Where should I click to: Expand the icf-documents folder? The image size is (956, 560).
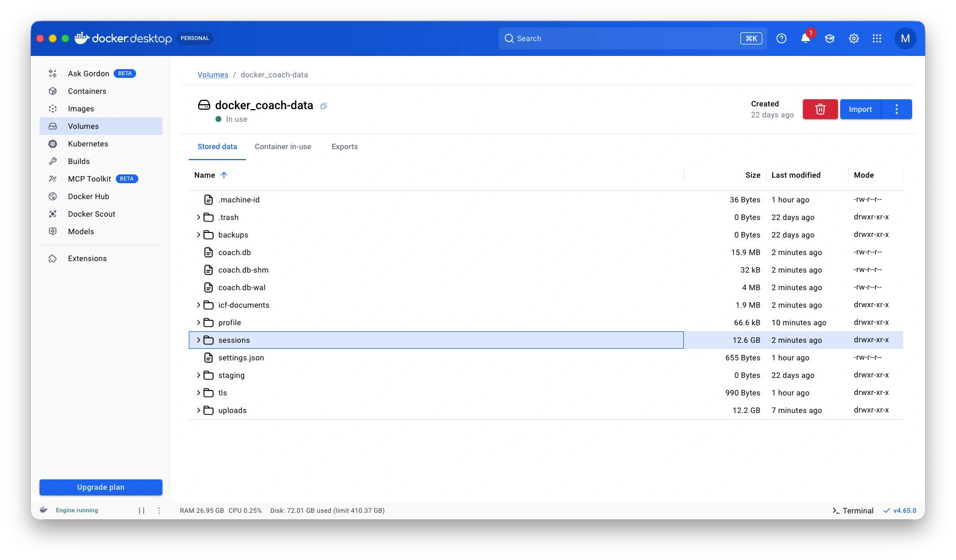(198, 305)
